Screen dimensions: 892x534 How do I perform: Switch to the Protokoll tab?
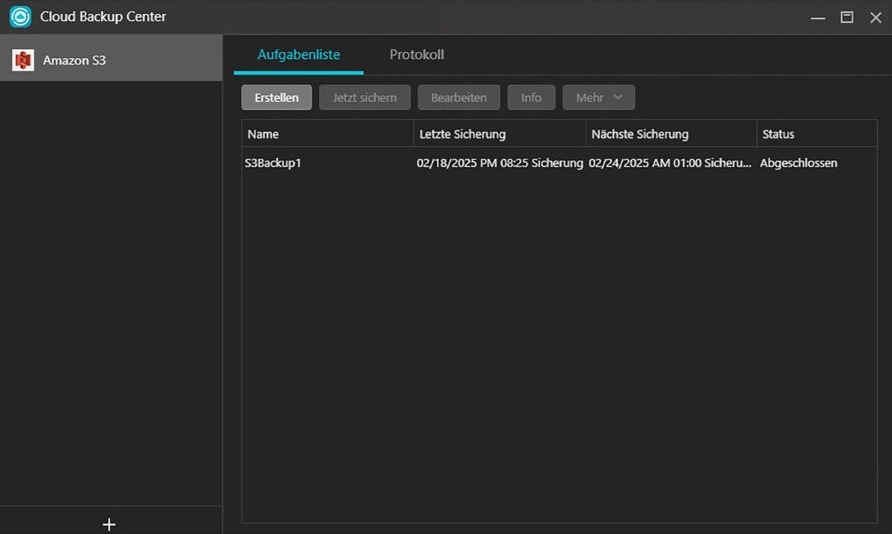(x=417, y=55)
